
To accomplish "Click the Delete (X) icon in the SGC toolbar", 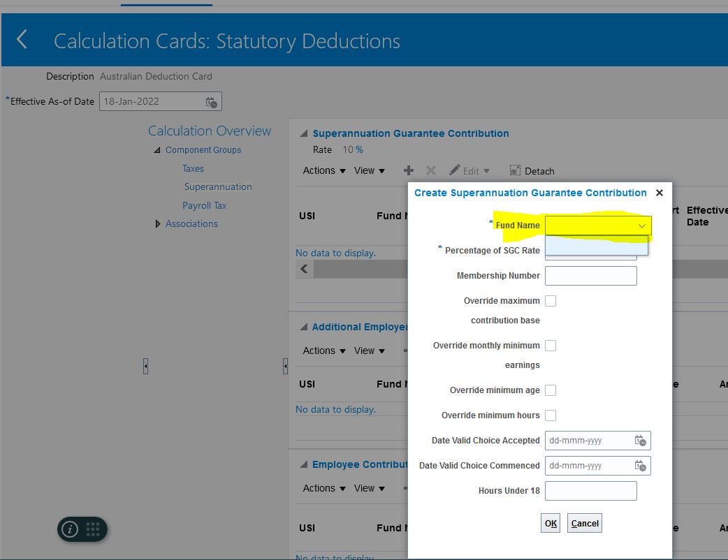I will pos(430,170).
